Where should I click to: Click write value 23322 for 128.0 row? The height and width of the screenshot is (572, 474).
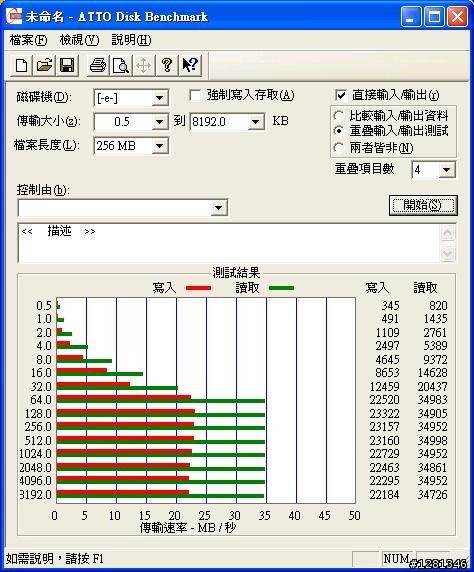384,414
